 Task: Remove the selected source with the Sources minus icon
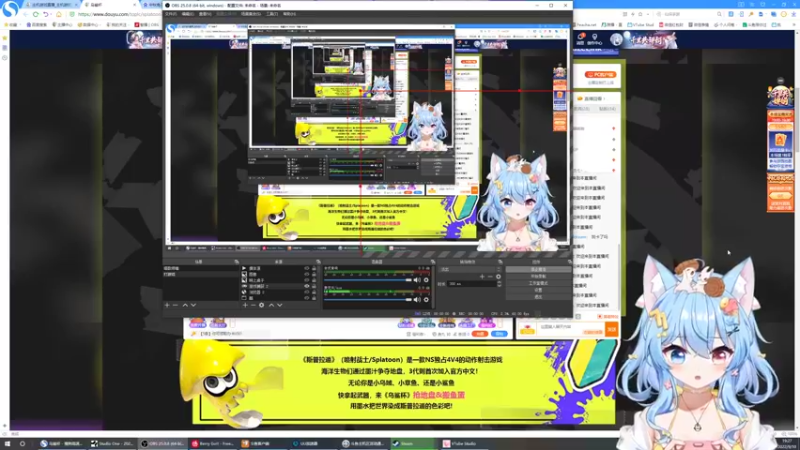pyautogui.click(x=253, y=305)
